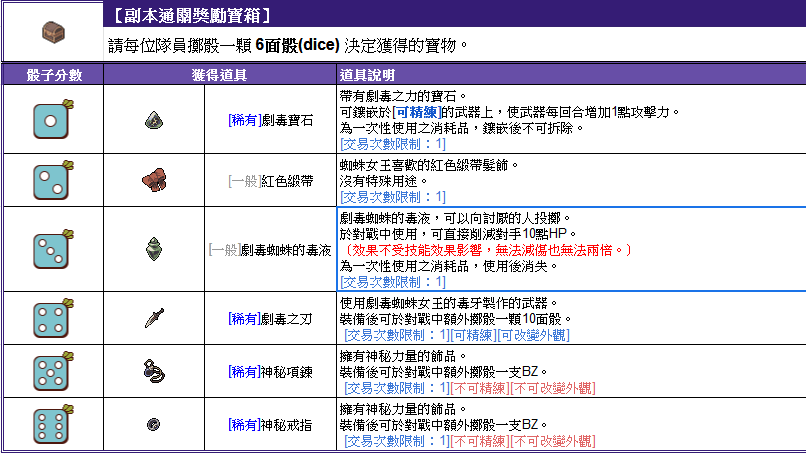The image size is (806, 453).
Task: Click the six-pip dice icon
Action: [x=53, y=424]
